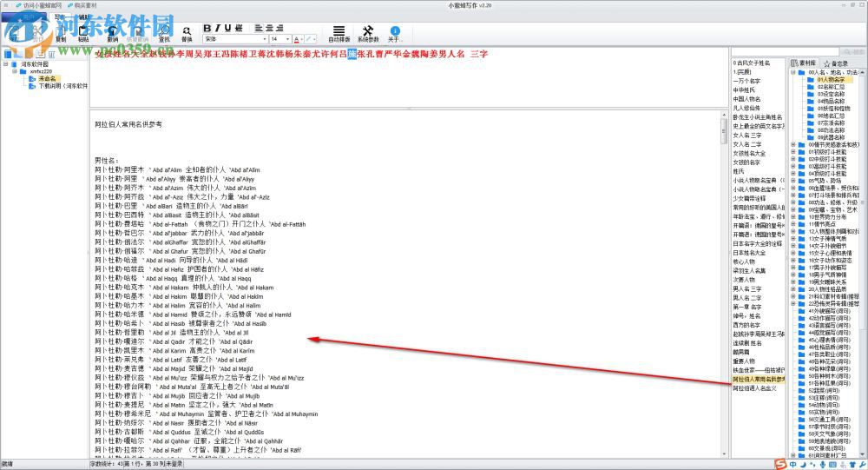Open 西方的名字 list entry
This screenshot has width=868, height=470.
pos(747,325)
